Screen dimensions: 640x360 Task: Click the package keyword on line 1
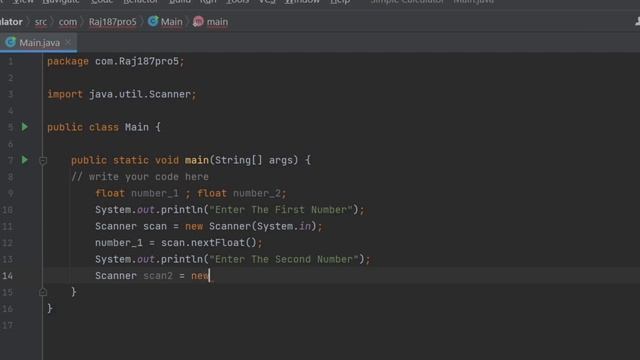click(x=68, y=62)
